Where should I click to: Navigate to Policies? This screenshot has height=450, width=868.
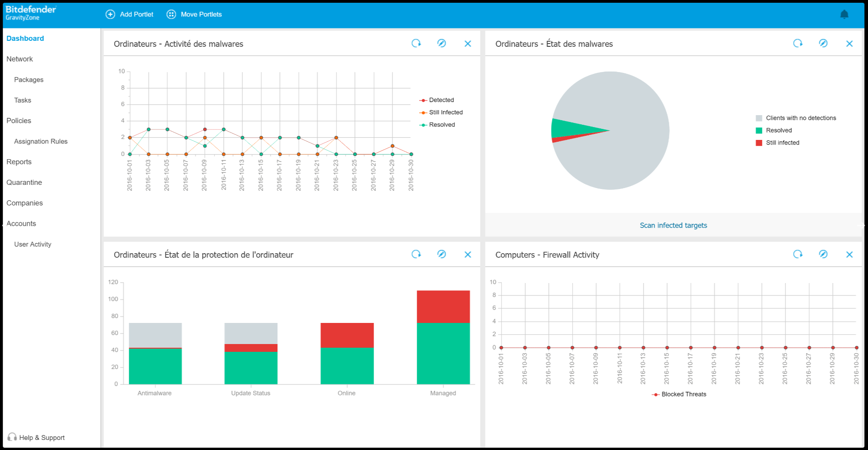[19, 121]
